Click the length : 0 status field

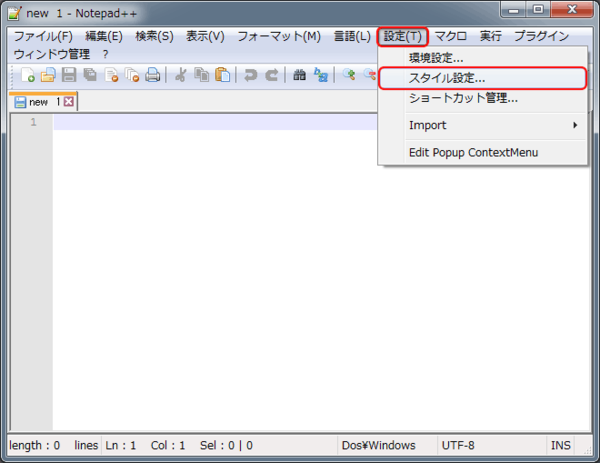[x=34, y=445]
